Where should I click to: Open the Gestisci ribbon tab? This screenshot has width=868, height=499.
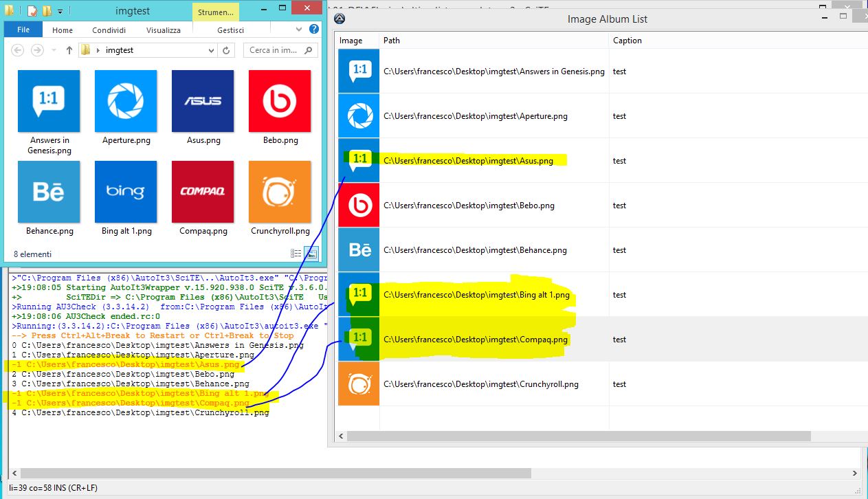(231, 30)
